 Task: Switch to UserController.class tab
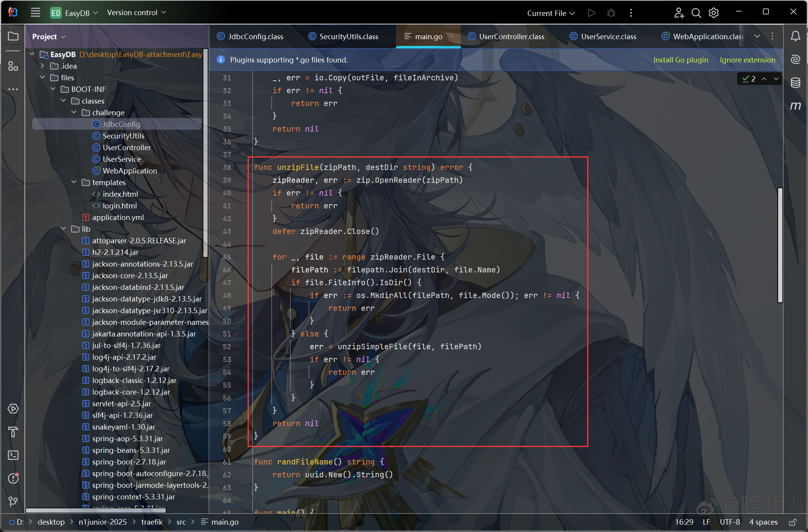[506, 36]
